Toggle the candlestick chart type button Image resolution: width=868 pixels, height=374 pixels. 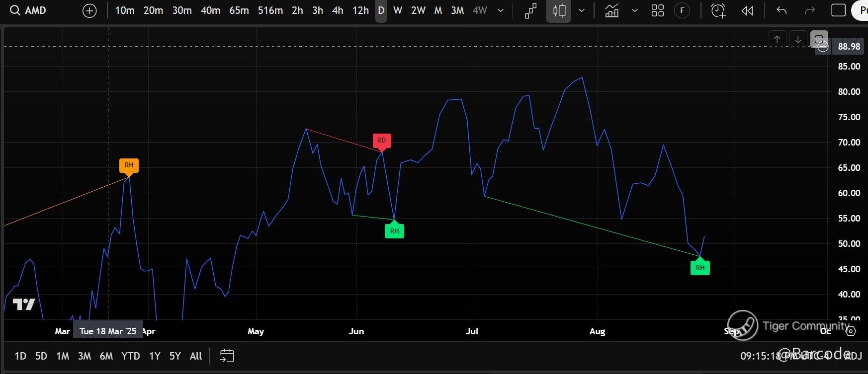(x=559, y=10)
